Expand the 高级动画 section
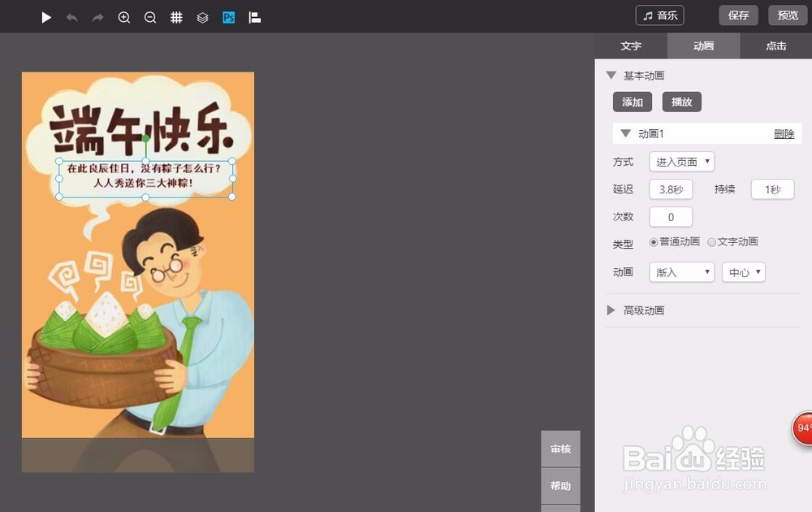Screen dimensions: 812x512 641,310
